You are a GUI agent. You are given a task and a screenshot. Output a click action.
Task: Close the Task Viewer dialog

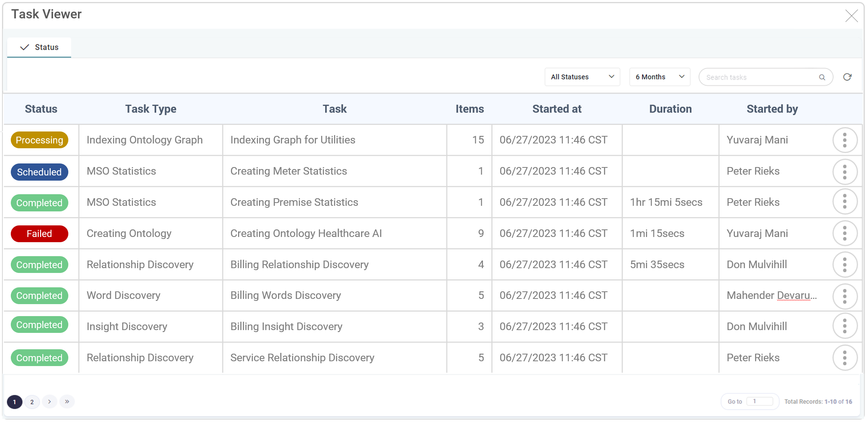point(851,16)
